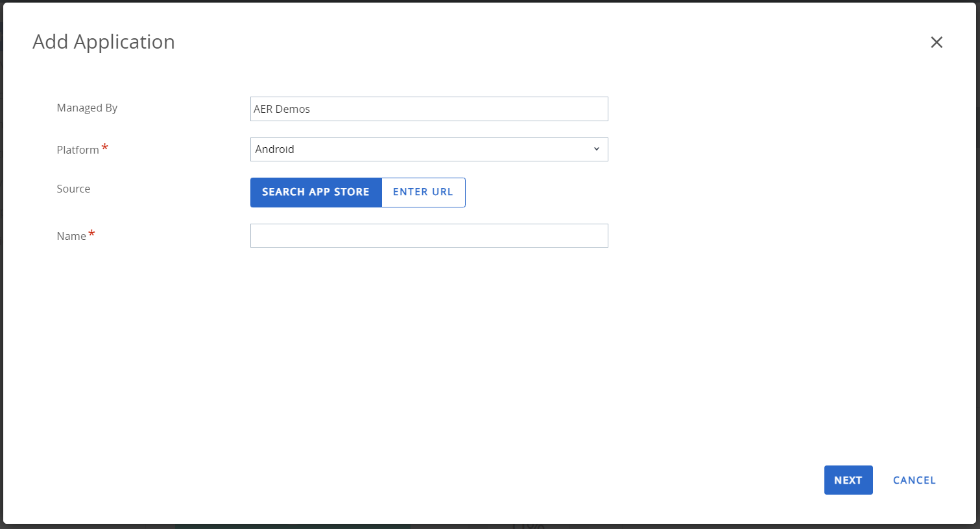Click the Source label
This screenshot has height=529, width=980.
[x=73, y=189]
